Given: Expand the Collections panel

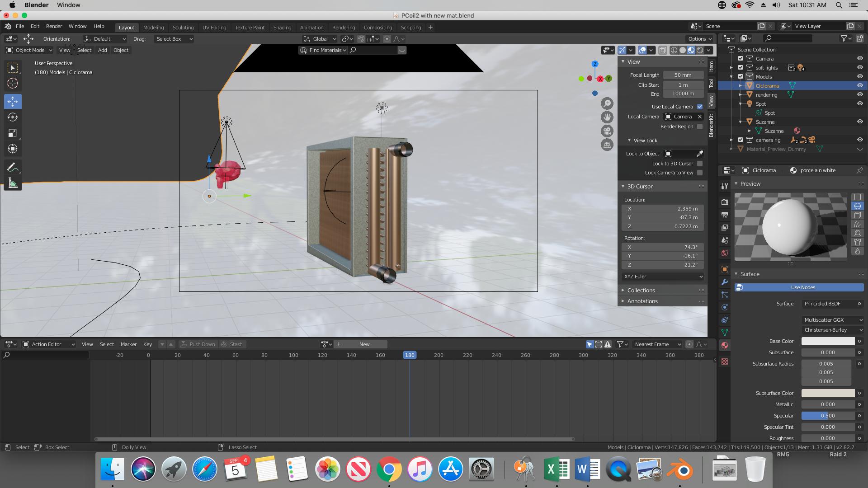Looking at the screenshot, I should (x=641, y=291).
